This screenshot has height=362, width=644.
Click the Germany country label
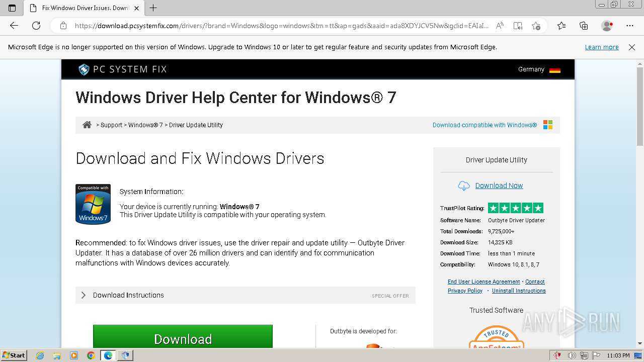coord(531,69)
